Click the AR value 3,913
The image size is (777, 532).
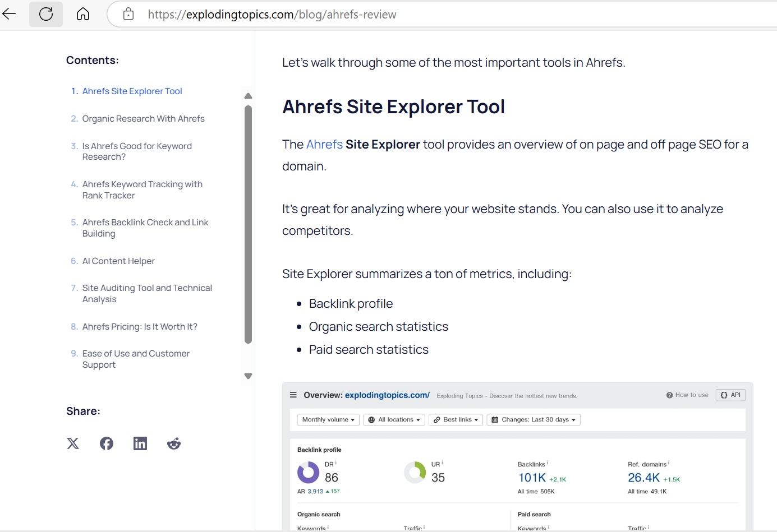pyautogui.click(x=315, y=491)
